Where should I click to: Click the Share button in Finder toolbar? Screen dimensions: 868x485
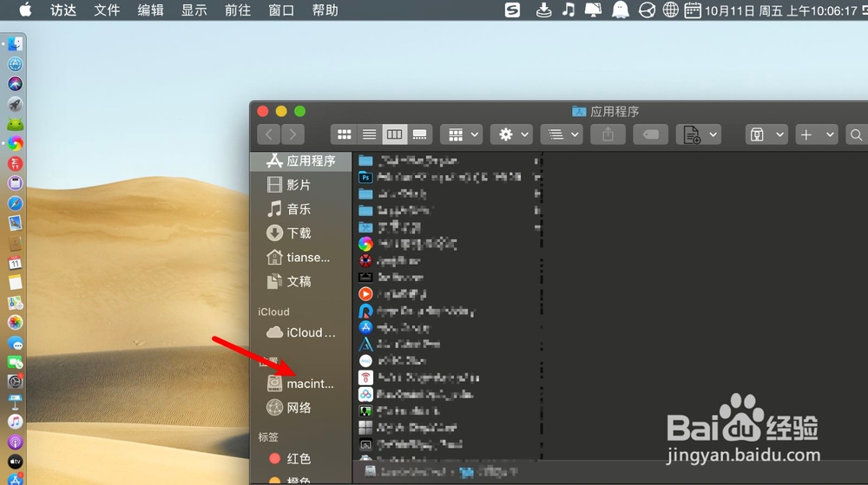click(x=608, y=134)
